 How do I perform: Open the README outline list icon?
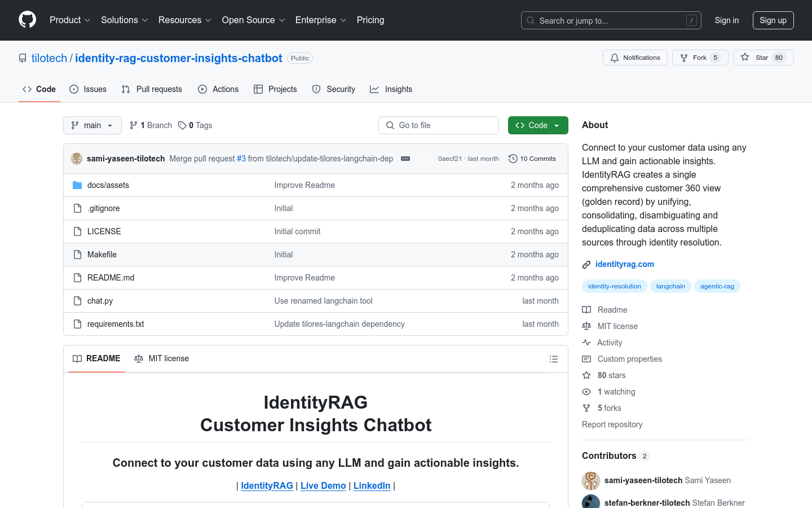554,359
